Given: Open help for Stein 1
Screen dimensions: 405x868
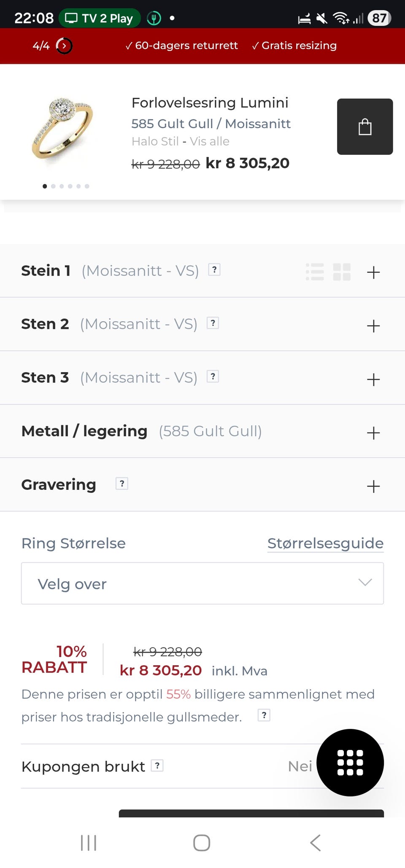Looking at the screenshot, I should click(x=214, y=269).
